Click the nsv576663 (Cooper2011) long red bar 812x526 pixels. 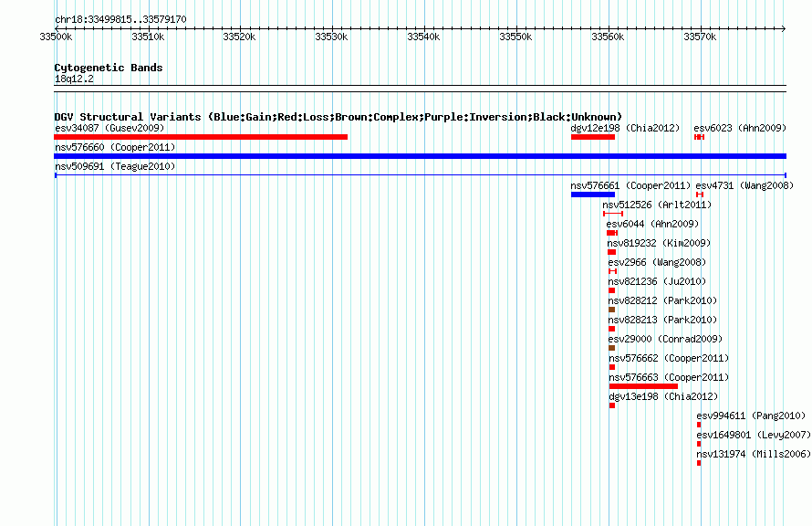[644, 386]
